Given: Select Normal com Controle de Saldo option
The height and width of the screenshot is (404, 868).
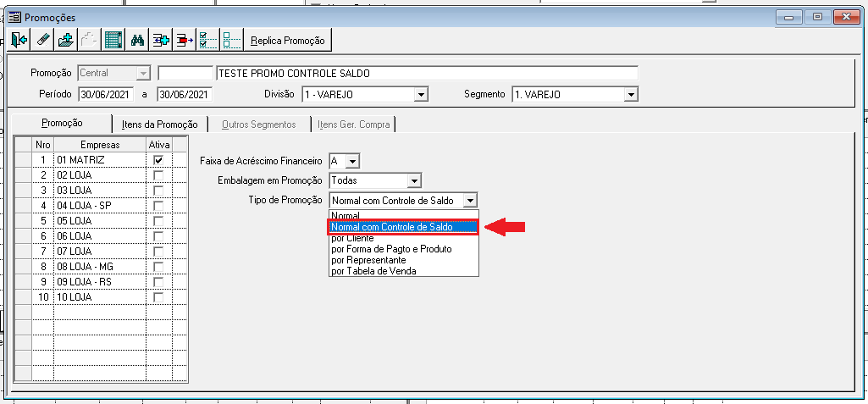Looking at the screenshot, I should point(404,227).
